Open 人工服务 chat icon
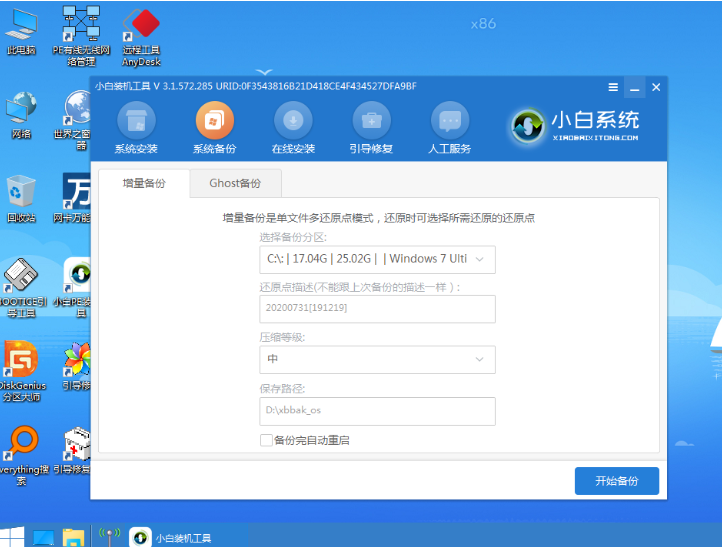Viewport: 722px width, 547px height. (450, 121)
